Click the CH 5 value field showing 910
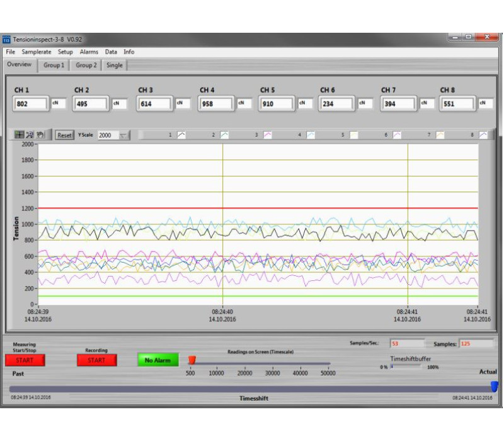504x441 pixels. [276, 104]
